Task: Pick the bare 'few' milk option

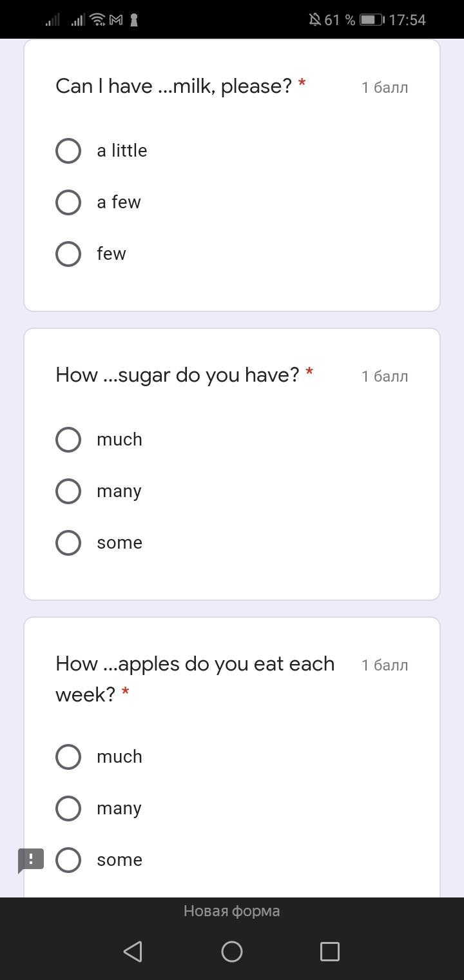Action: [x=68, y=254]
